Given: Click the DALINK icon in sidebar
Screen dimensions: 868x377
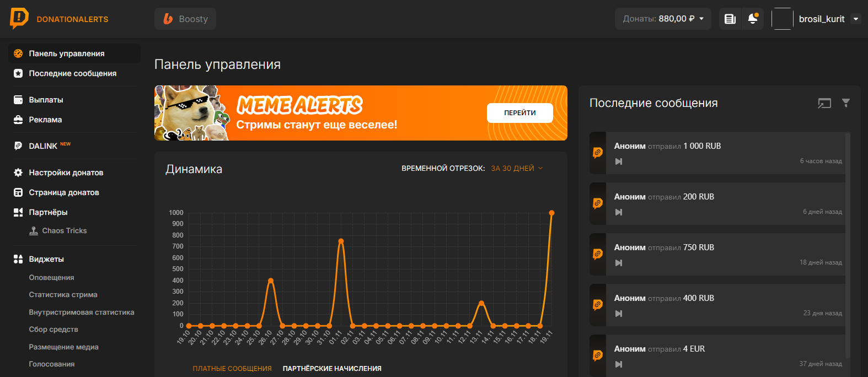Looking at the screenshot, I should point(18,146).
